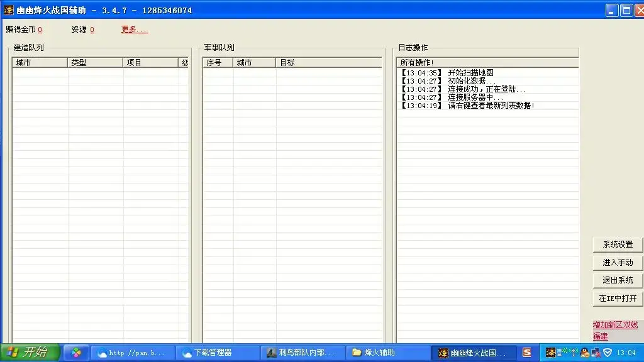Screen dimensions: 644x362
Task: Select the 幽幽烽火战国 taskbar item
Action: 473,353
